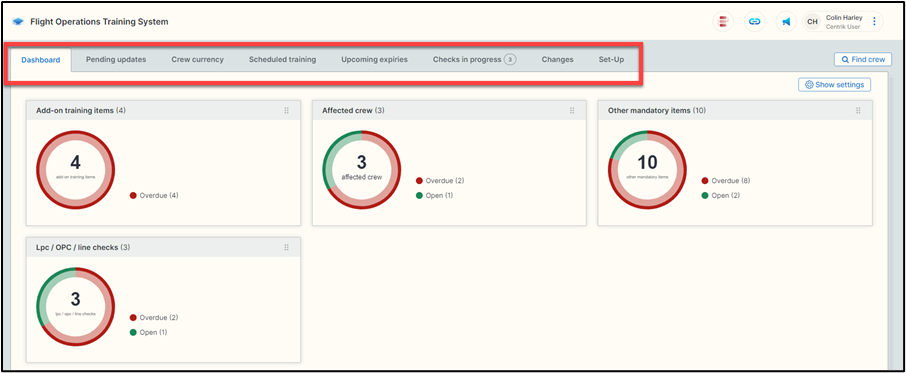
Task: Click the Find crew button
Action: [863, 59]
